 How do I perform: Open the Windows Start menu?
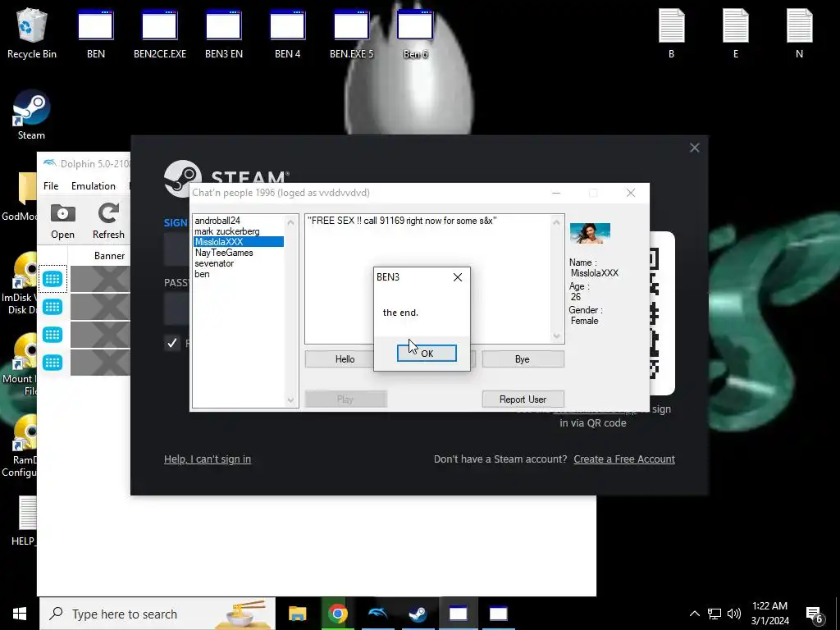20,614
